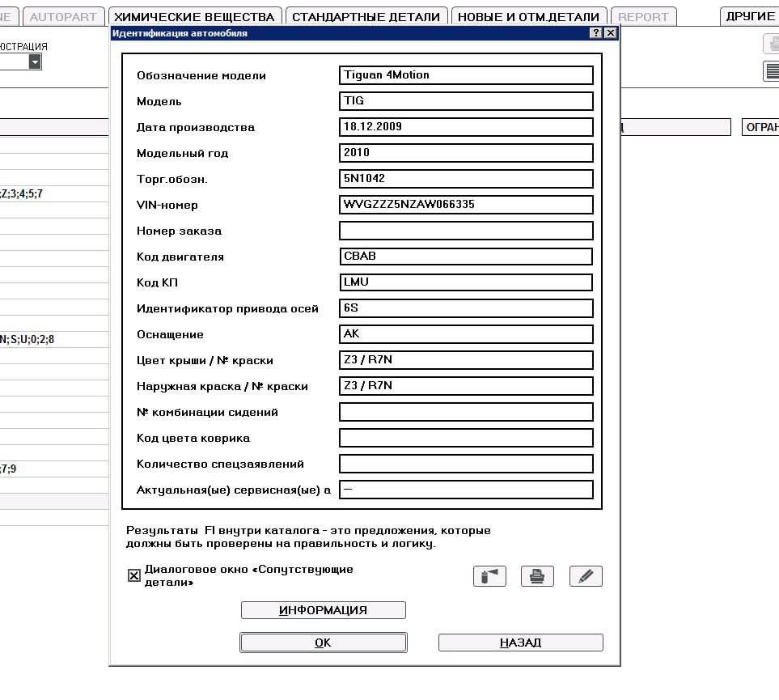Click the Дата производства field

tap(466, 127)
